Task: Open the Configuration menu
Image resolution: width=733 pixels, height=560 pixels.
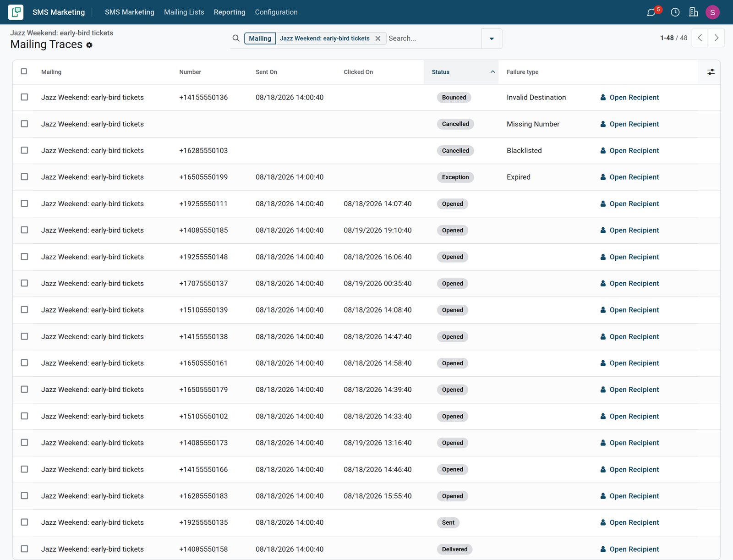Action: [x=276, y=12]
